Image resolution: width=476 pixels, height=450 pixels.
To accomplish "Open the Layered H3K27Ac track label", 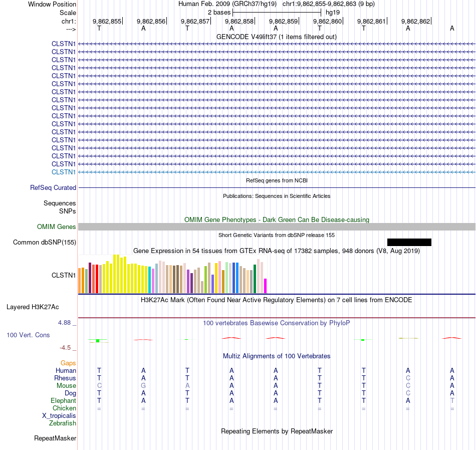I will [33, 307].
